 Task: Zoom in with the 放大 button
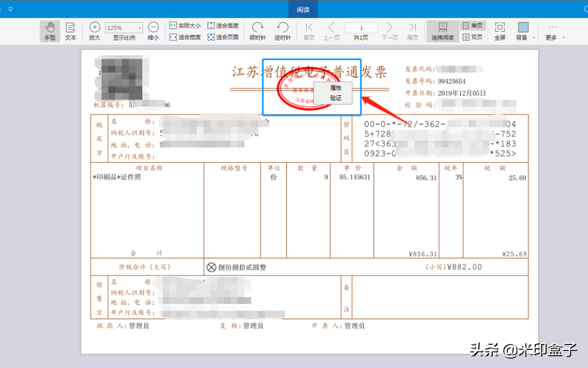click(95, 31)
